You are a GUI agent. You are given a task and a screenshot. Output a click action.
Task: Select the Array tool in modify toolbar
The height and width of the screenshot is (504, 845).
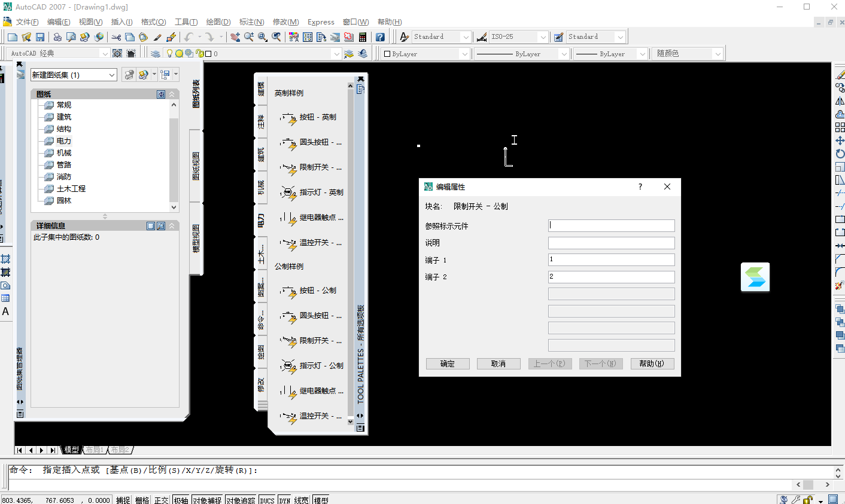(x=840, y=127)
